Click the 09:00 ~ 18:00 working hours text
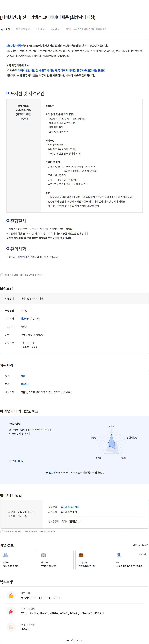Image resolution: width=149 pixels, height=644 pixels. click(x=30, y=347)
